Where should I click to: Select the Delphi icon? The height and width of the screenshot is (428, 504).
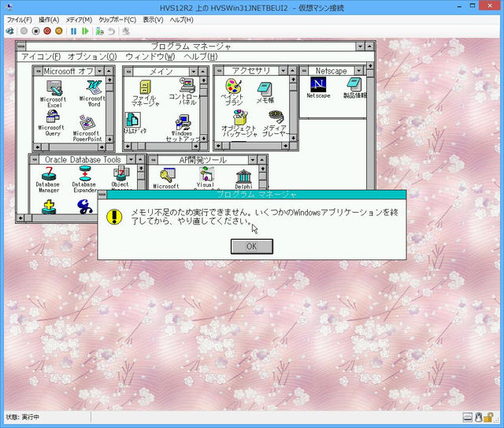[243, 179]
